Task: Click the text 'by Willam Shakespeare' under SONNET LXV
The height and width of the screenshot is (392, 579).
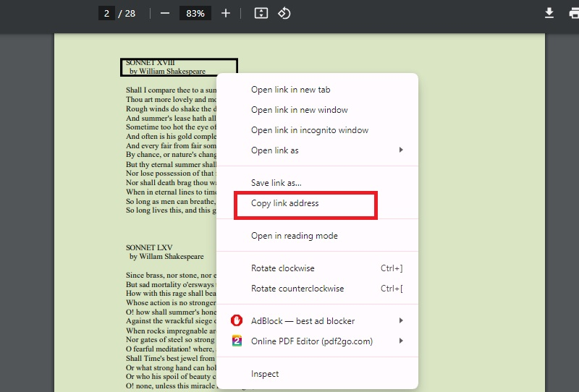Action: [166, 256]
